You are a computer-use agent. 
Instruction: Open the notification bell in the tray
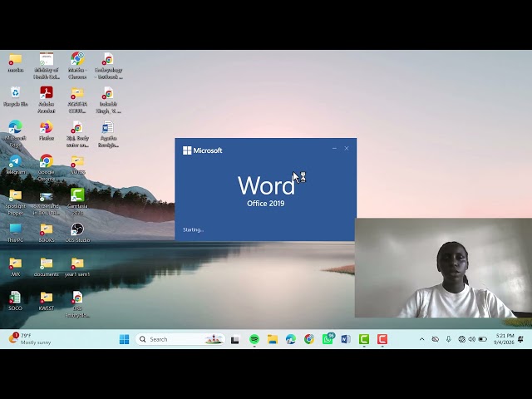pos(521,339)
